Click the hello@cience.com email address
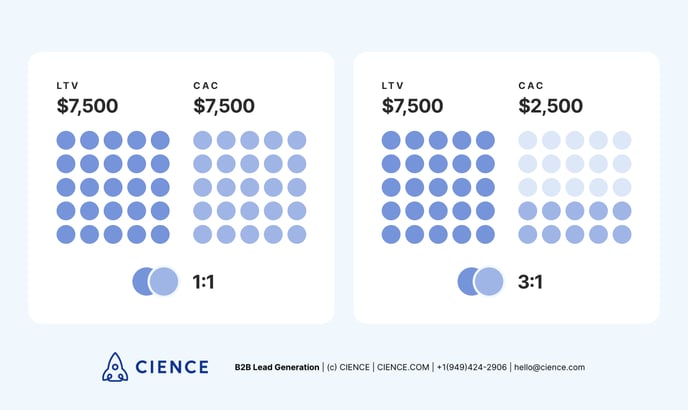688x410 pixels. (x=549, y=367)
